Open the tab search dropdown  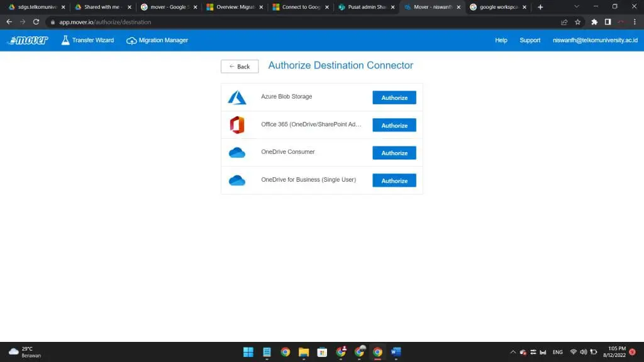point(577,6)
